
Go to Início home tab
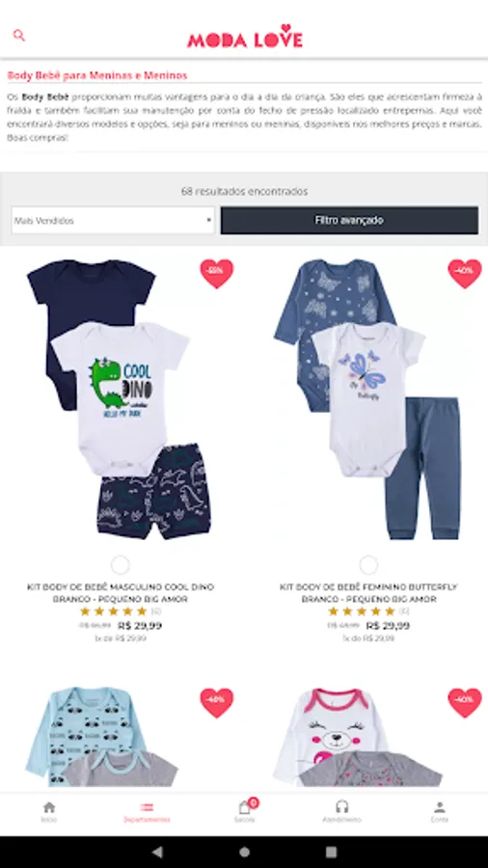48,811
